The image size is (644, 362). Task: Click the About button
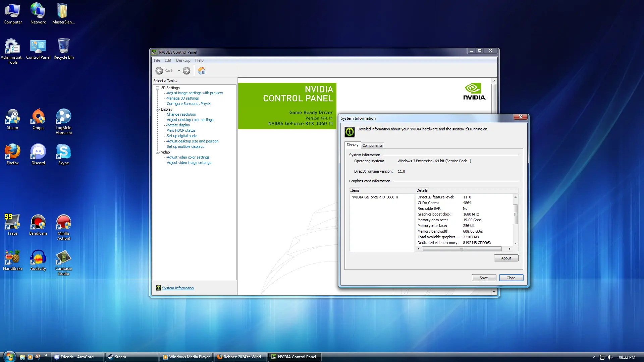506,258
